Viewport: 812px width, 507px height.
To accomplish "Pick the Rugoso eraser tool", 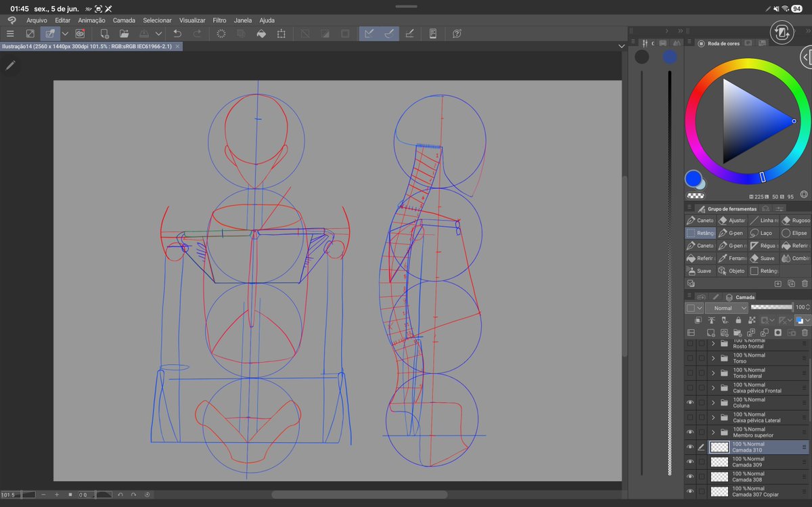I will point(794,221).
